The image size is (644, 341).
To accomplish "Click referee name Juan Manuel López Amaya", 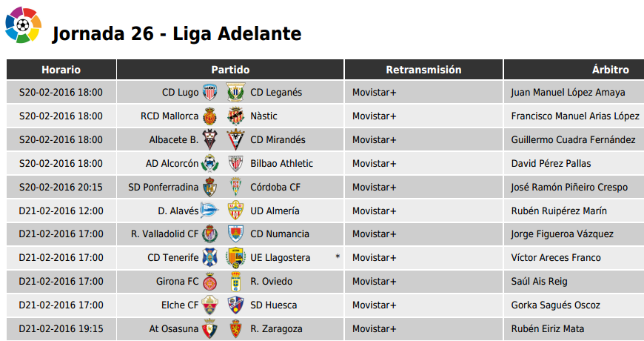I will [568, 92].
